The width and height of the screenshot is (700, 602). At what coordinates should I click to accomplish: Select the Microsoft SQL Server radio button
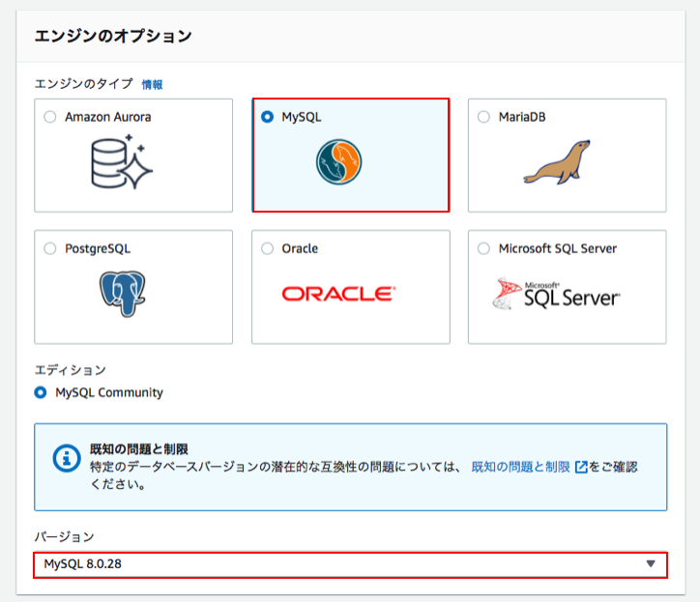click(x=484, y=248)
